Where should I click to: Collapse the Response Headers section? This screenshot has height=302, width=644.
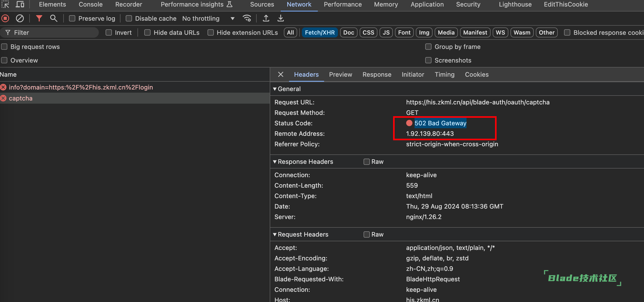pos(275,162)
